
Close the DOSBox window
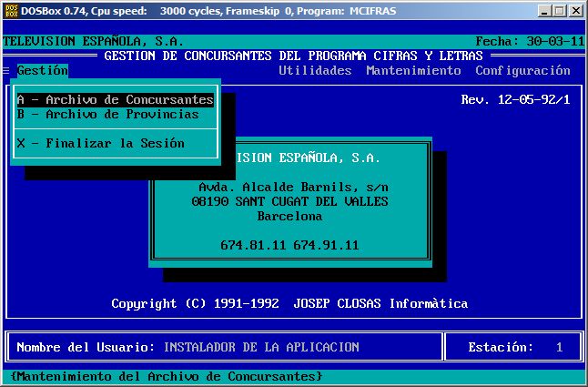[x=575, y=11]
